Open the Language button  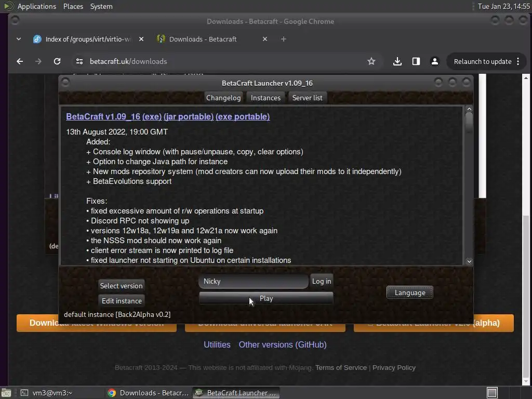(x=410, y=292)
